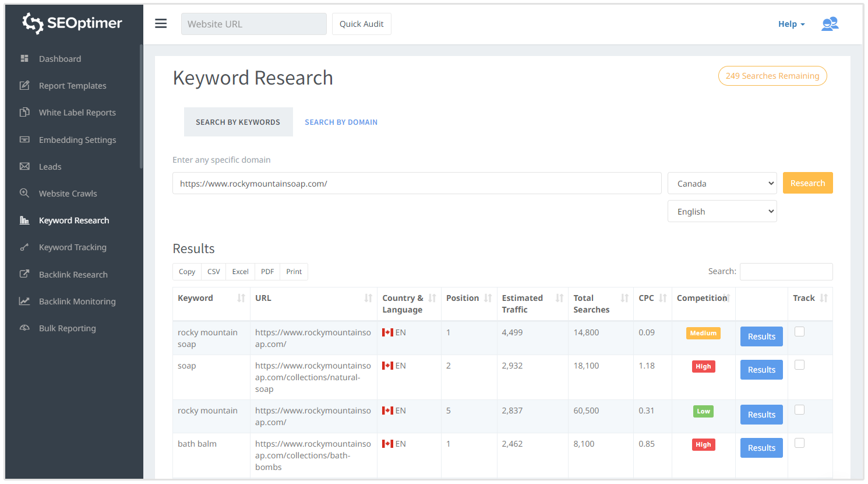This screenshot has height=484, width=868.
Task: Open Website Crawls via its magnifier icon
Action: [x=24, y=193]
